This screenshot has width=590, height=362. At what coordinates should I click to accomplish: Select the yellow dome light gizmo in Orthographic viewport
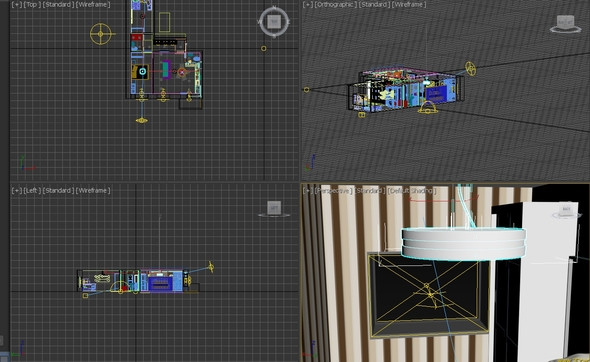427,108
